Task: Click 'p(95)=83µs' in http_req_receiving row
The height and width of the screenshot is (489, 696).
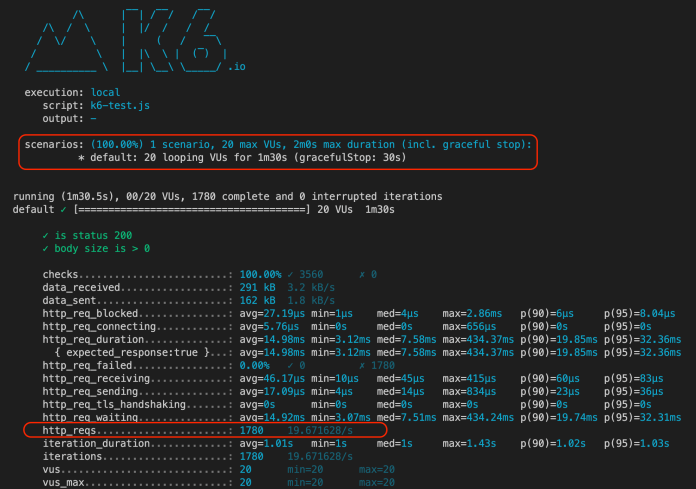Action: point(633,379)
